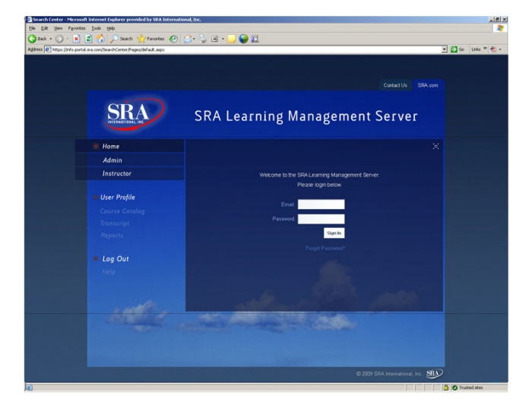Viewport: 532px width, 411px height.
Task: Open the View menu
Action: [58, 28]
